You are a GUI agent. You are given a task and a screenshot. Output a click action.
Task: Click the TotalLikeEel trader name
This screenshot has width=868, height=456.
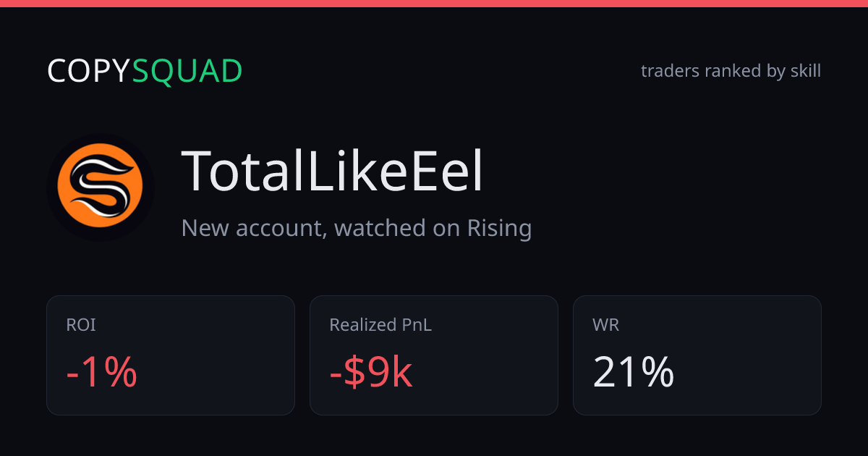click(332, 172)
